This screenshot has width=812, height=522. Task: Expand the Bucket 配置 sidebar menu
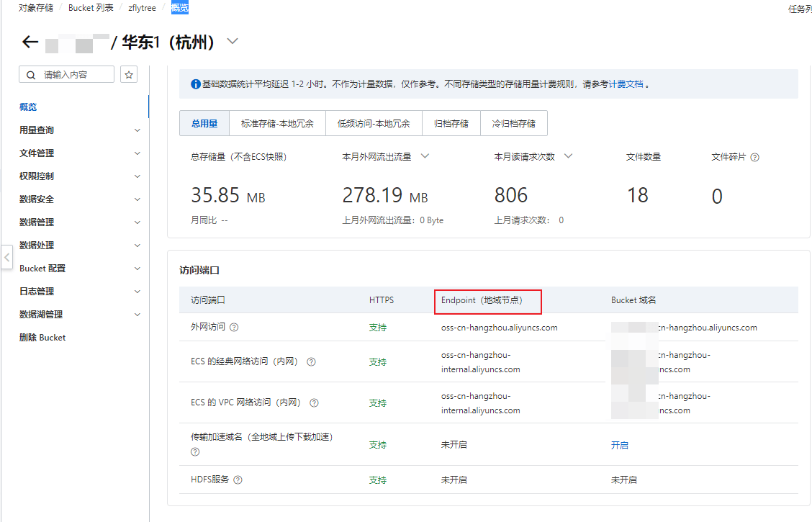point(137,269)
